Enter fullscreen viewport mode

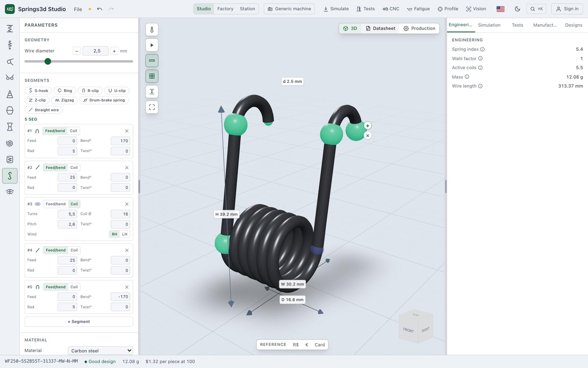click(x=152, y=107)
